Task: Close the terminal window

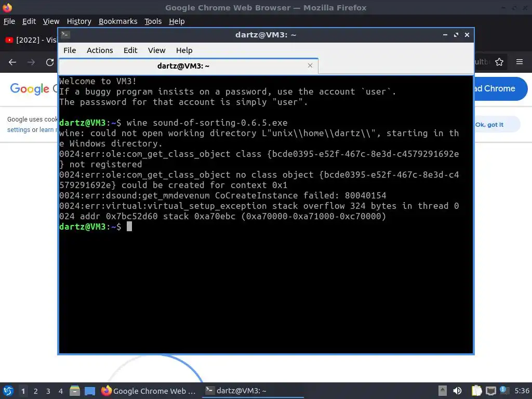Action: 467,35
